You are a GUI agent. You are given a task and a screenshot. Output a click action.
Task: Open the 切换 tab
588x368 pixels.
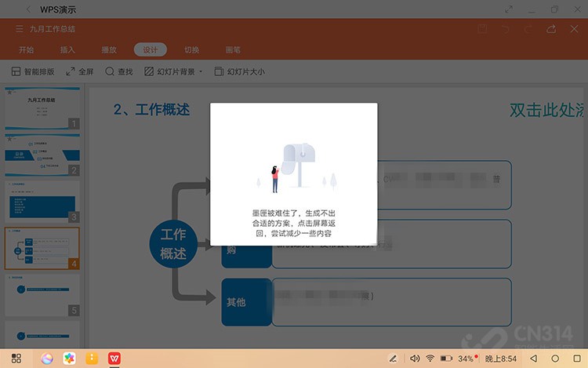tap(191, 50)
